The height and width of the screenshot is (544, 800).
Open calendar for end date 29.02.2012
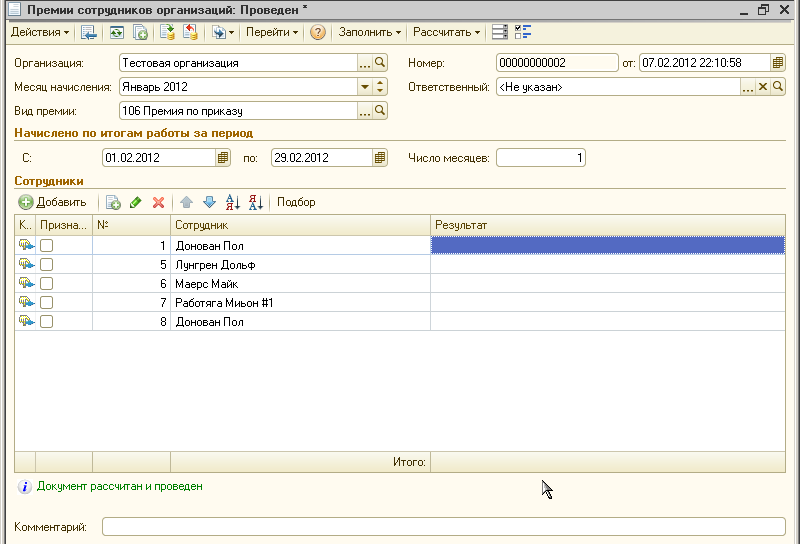tap(380, 158)
